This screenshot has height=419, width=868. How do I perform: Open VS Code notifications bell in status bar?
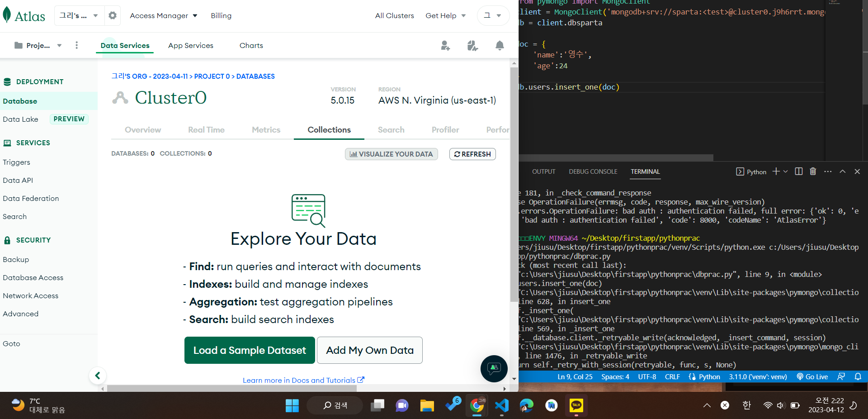858,376
